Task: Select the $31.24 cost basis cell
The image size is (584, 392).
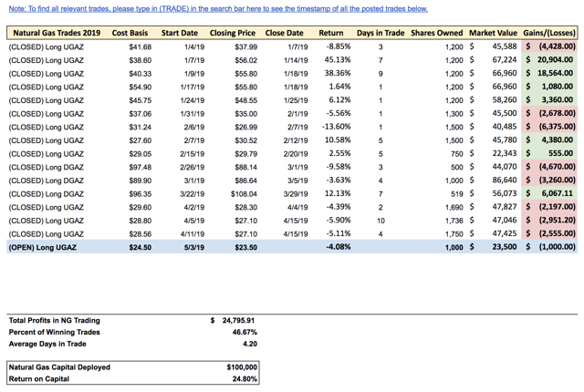Action: coord(140,128)
